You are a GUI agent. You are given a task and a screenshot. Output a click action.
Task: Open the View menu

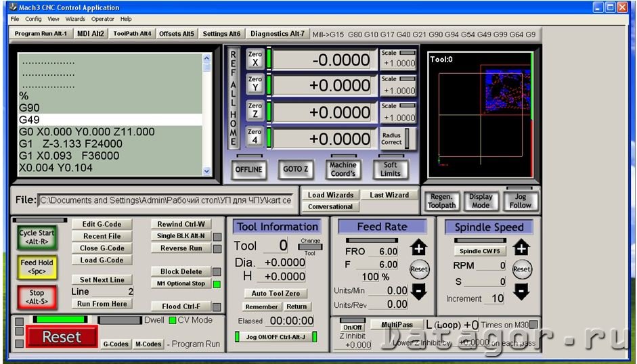click(53, 19)
